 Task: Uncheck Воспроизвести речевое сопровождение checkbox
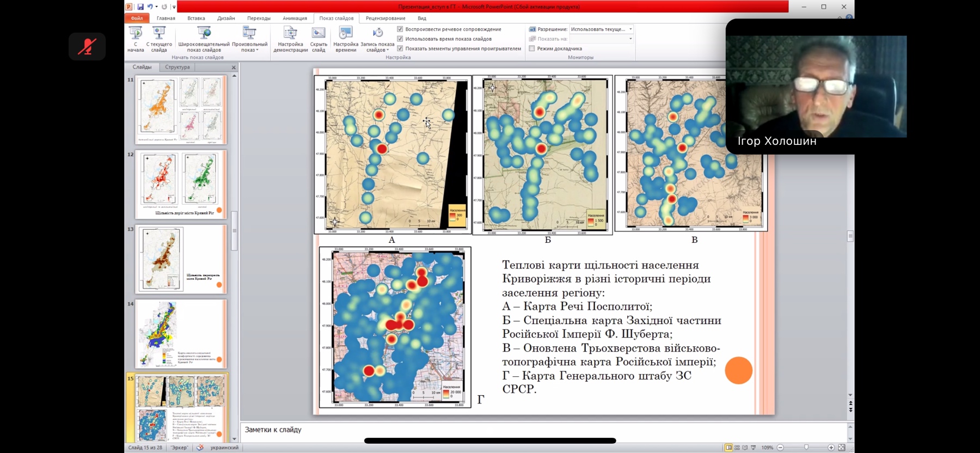coord(400,29)
